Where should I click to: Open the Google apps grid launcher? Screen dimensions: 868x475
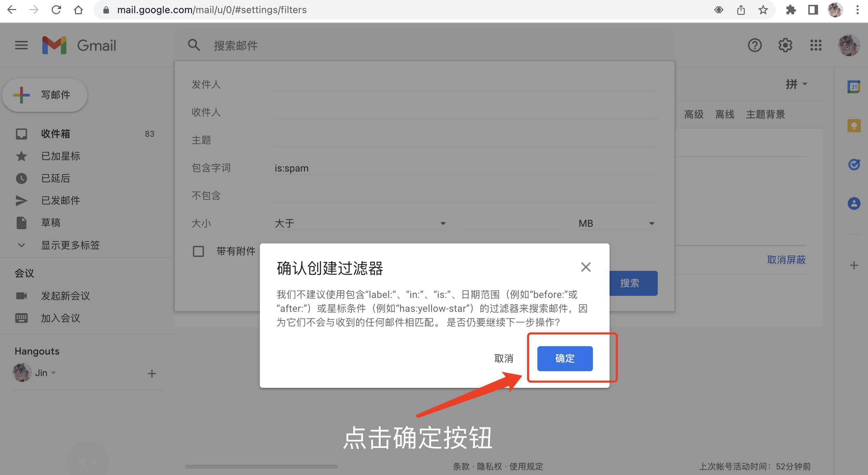[816, 45]
